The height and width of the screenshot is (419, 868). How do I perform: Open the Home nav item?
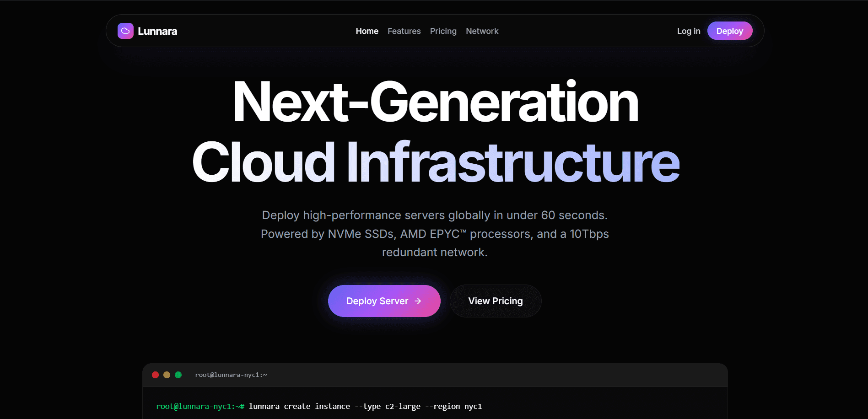click(367, 31)
